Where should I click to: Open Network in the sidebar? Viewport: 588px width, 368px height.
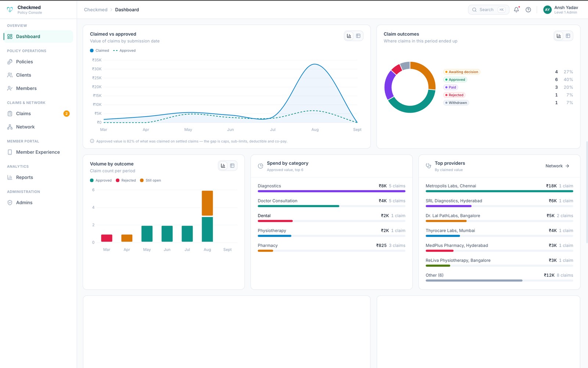click(x=38, y=127)
